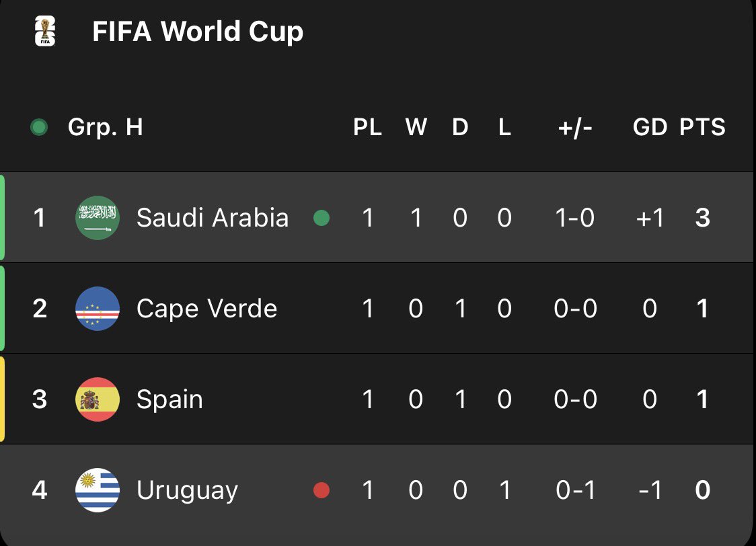The image size is (756, 546).
Task: Tap the GD column header
Action: 650,127
